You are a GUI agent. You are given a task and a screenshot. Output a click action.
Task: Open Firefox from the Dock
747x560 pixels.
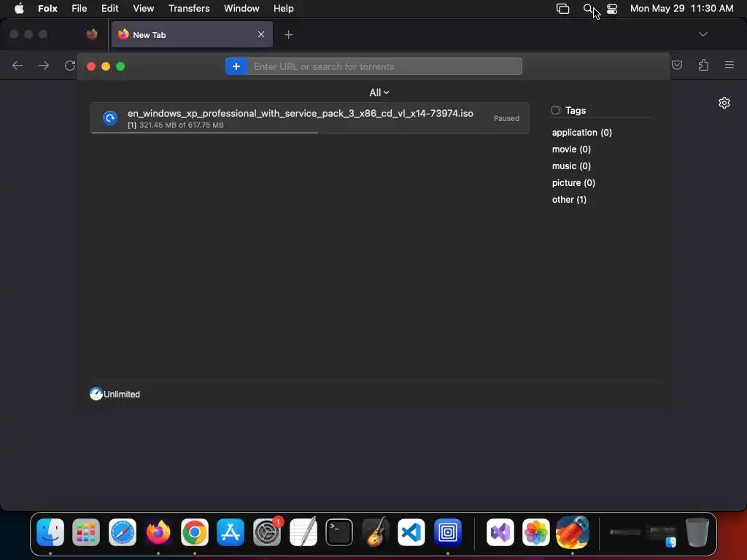[x=158, y=532]
